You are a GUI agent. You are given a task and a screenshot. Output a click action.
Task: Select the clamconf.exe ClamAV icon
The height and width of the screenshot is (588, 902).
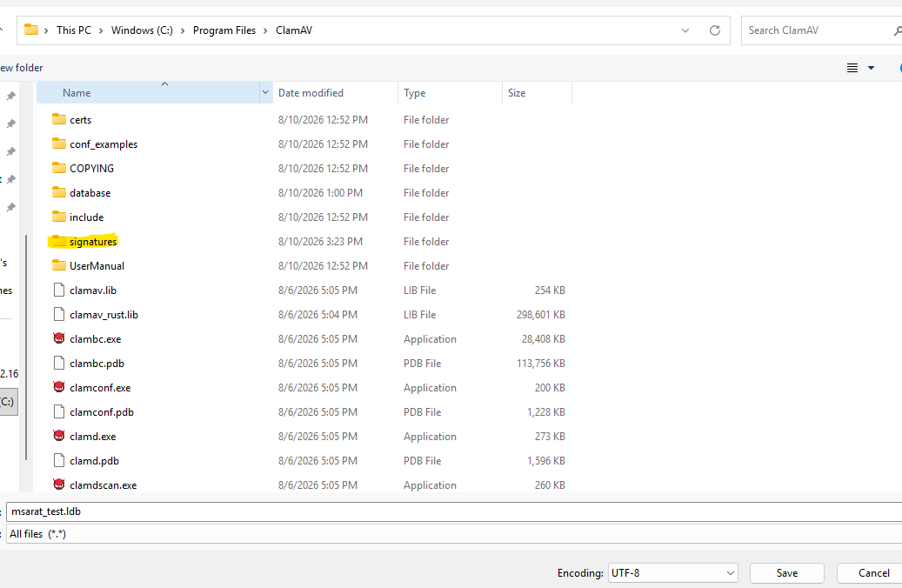[58, 387]
